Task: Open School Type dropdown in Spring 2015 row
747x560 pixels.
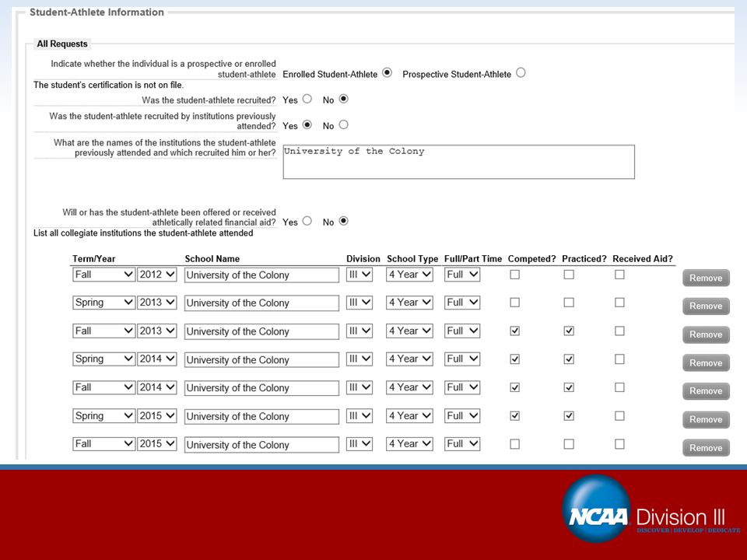Action: (409, 415)
